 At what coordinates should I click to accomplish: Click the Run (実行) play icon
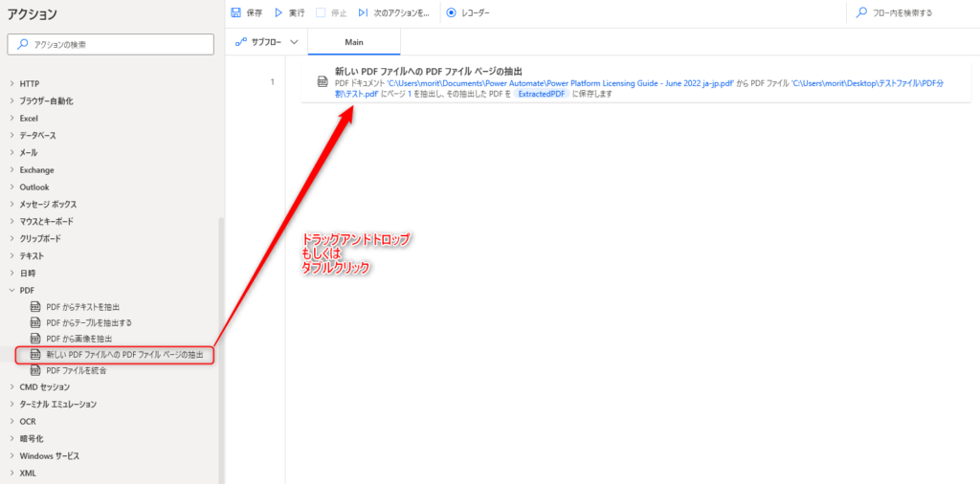point(278,13)
